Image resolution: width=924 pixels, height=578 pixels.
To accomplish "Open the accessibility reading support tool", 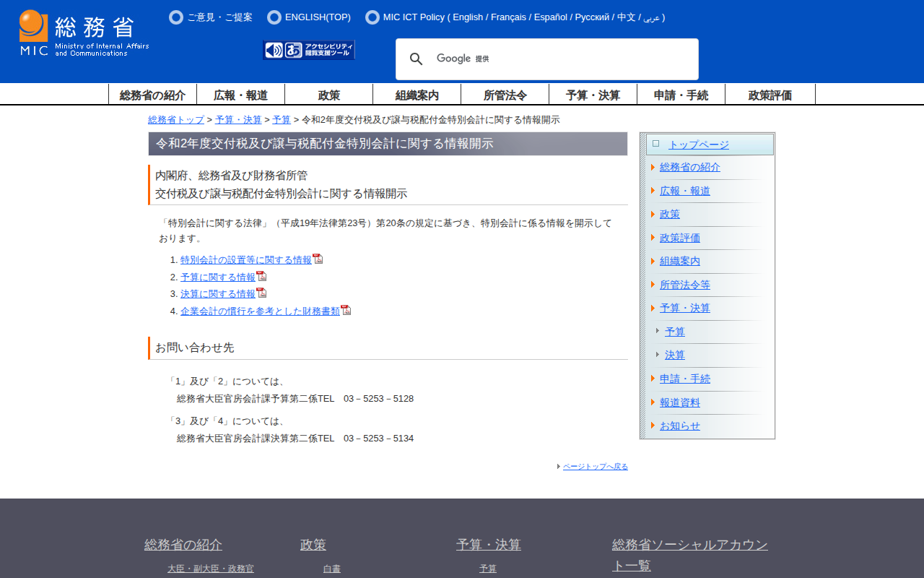I will tap(309, 50).
